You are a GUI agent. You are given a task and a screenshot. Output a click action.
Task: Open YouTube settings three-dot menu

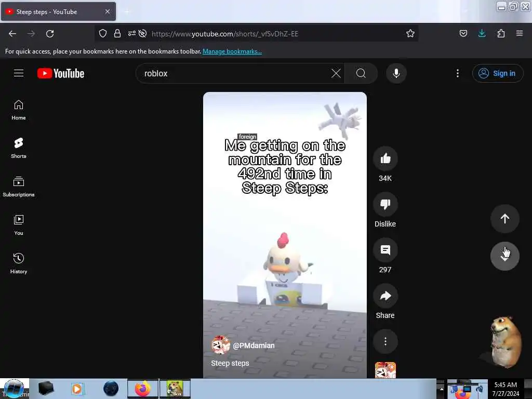coord(458,73)
